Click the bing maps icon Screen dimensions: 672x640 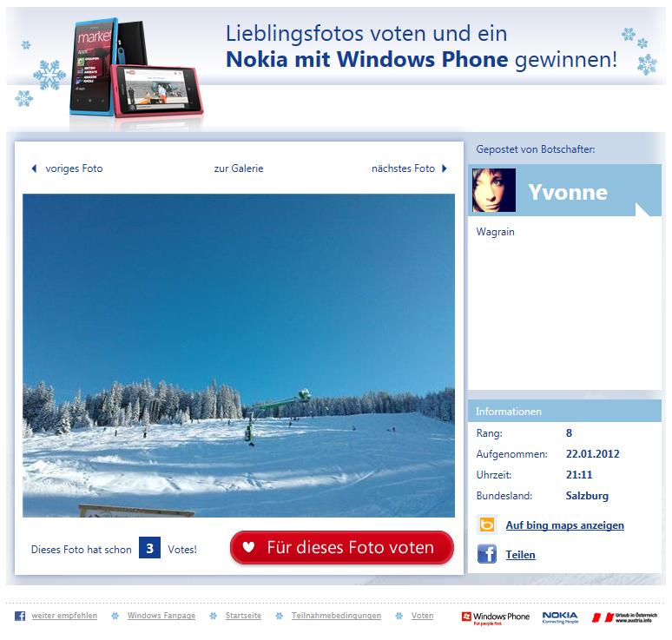coord(487,525)
